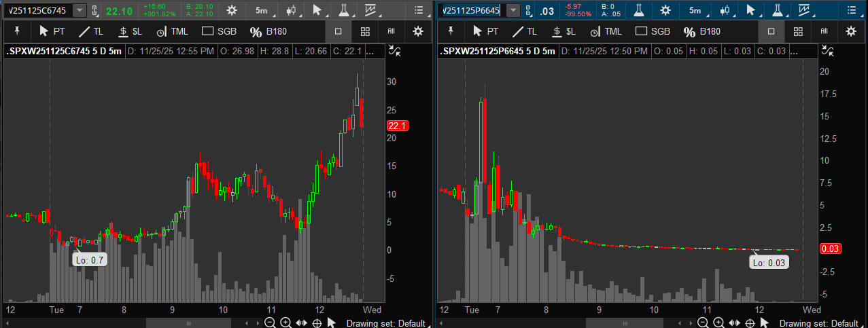
Task: Expand symbol dropdown beside V251125C6745
Action: pyautogui.click(x=80, y=10)
